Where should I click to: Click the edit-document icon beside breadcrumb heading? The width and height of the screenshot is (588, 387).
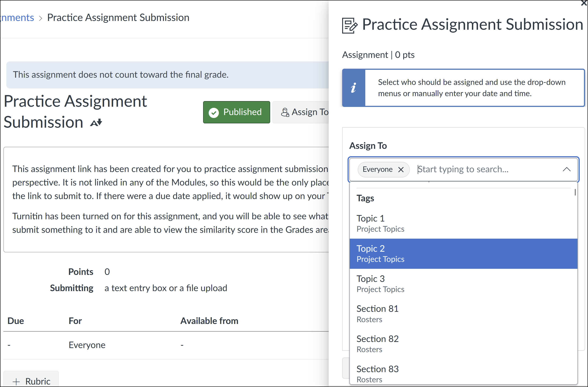coord(349,24)
